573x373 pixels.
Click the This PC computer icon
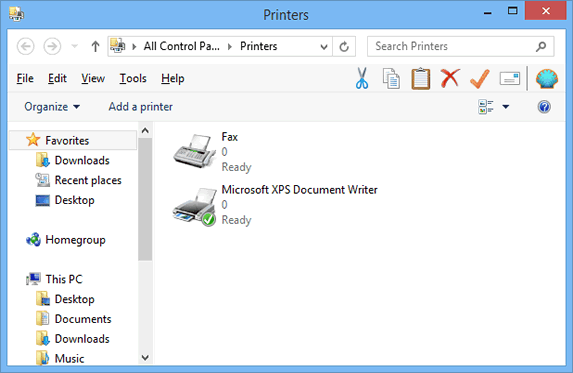pos(34,279)
